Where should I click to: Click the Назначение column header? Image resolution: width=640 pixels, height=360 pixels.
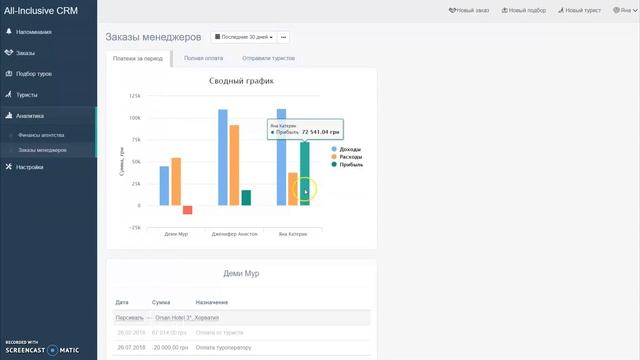coord(211,302)
